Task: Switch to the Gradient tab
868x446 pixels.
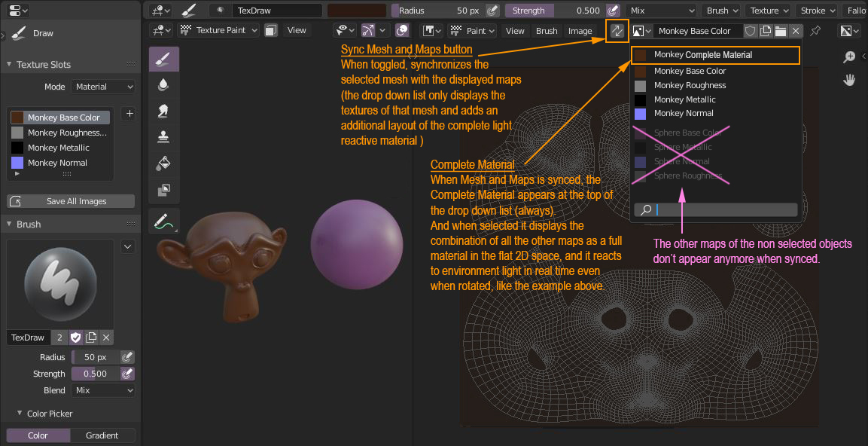Action: pyautogui.click(x=102, y=435)
